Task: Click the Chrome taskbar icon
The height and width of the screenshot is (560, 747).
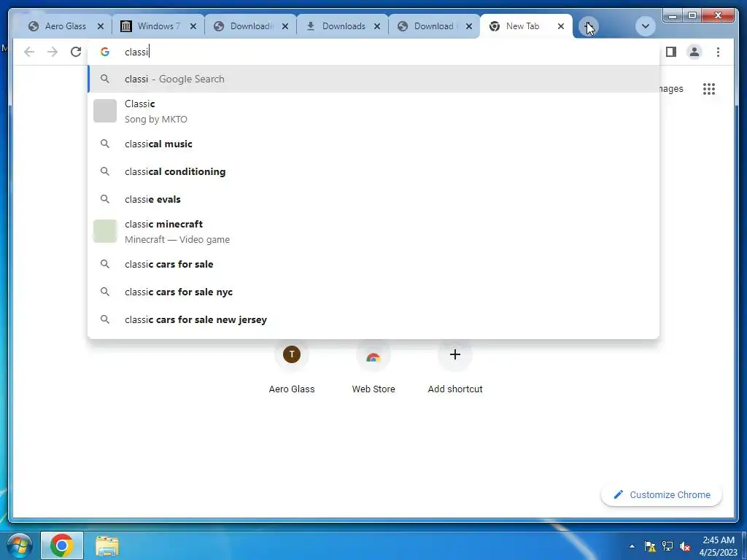Action: pyautogui.click(x=61, y=545)
